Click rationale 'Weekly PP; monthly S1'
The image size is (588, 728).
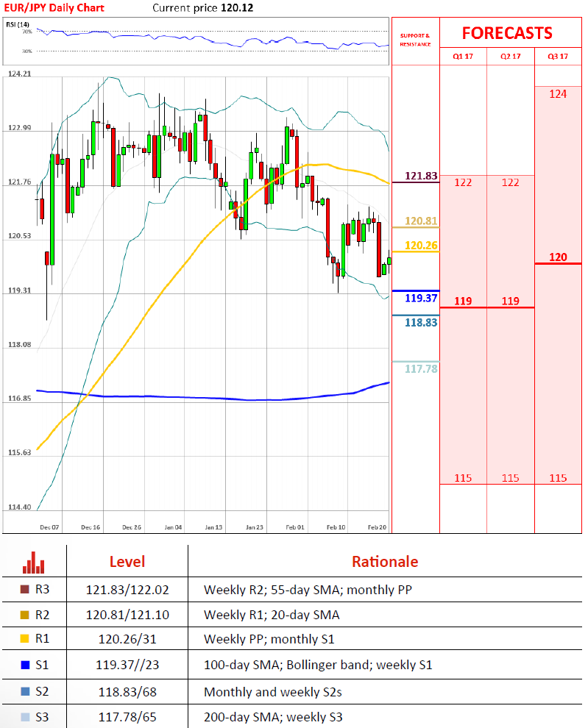(269, 639)
